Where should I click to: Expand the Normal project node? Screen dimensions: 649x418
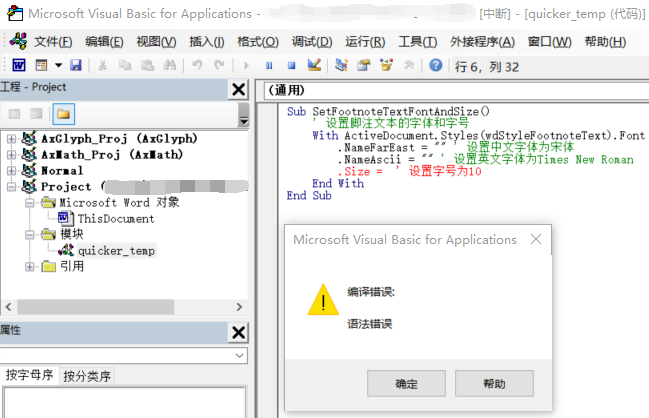pos(11,171)
